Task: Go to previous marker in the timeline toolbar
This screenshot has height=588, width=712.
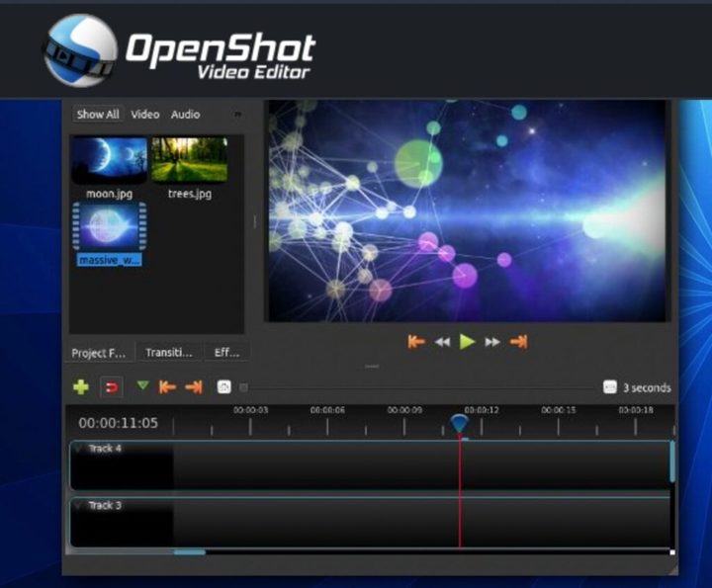Action: [167, 387]
